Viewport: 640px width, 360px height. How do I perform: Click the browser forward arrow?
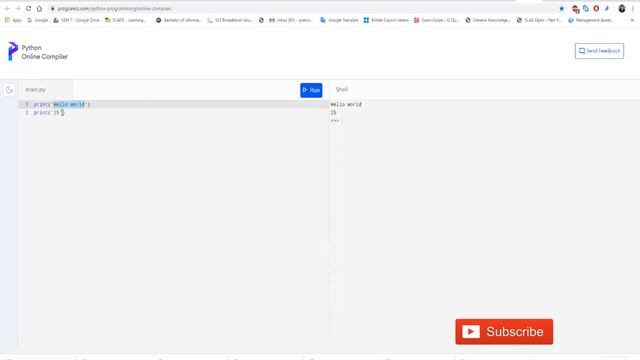click(x=18, y=9)
